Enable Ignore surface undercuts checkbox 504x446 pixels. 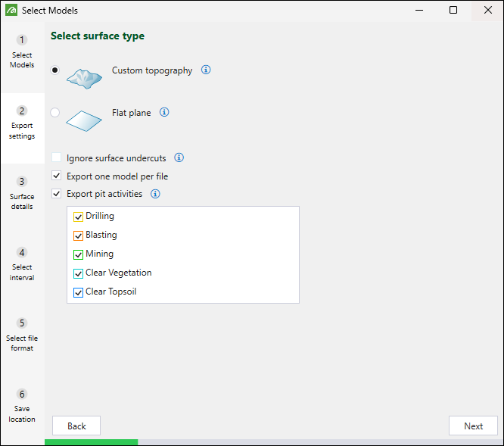pos(57,158)
